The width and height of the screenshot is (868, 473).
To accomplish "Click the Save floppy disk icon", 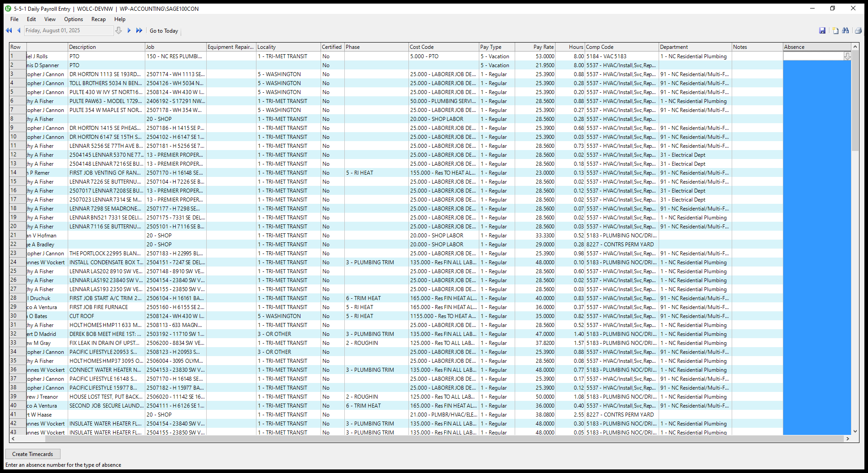I will coord(822,30).
